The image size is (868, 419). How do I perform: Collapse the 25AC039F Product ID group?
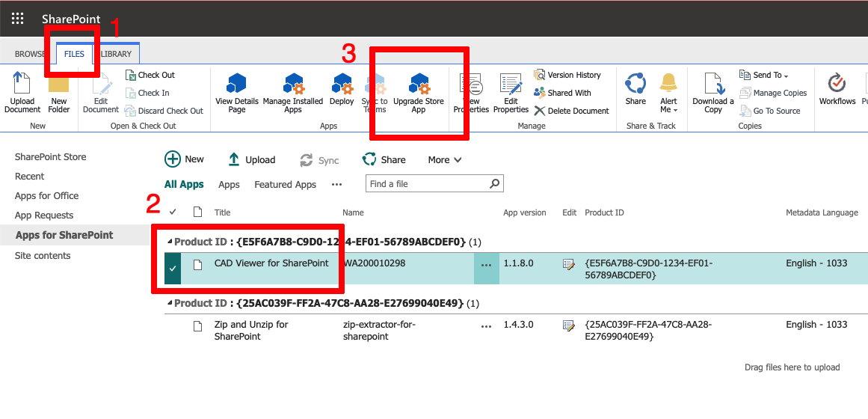pos(170,303)
